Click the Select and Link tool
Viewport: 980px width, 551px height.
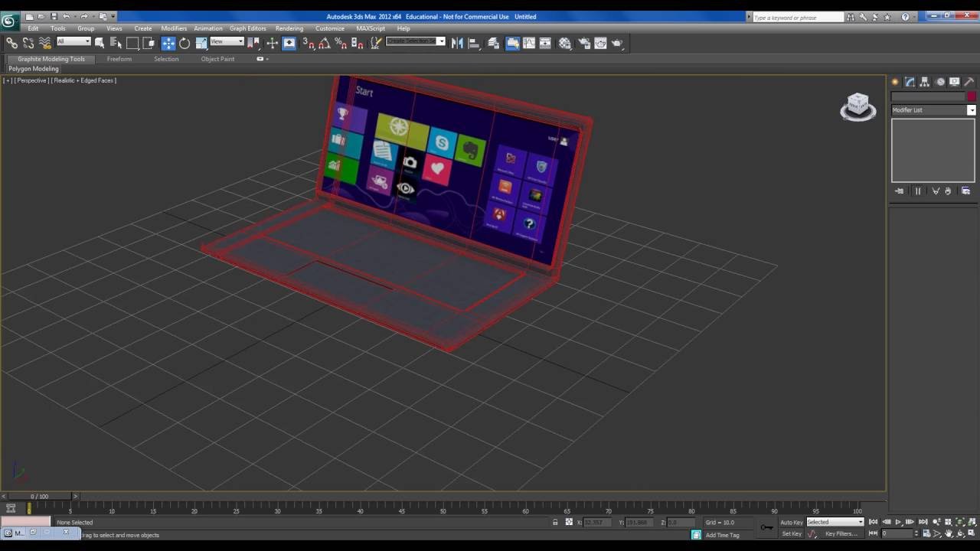[12, 44]
